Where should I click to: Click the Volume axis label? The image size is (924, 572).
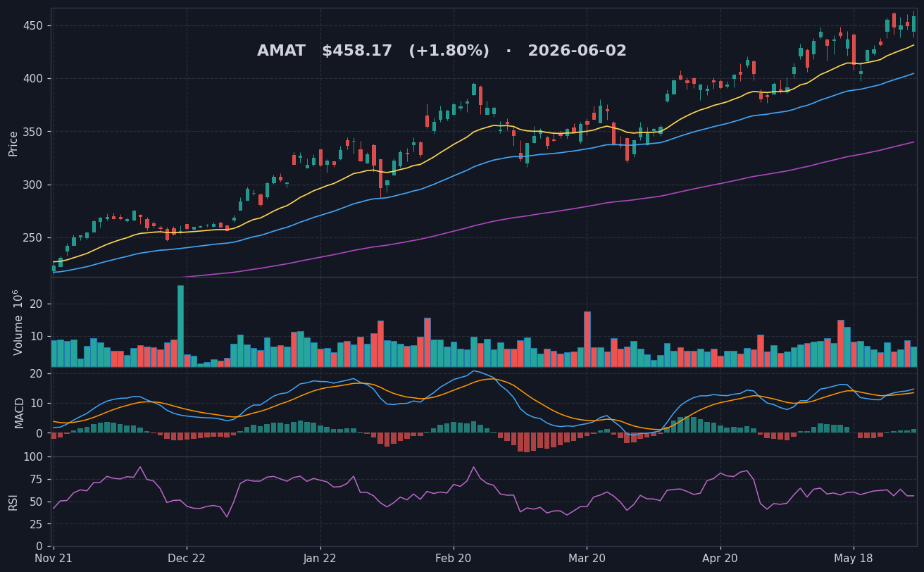17,322
